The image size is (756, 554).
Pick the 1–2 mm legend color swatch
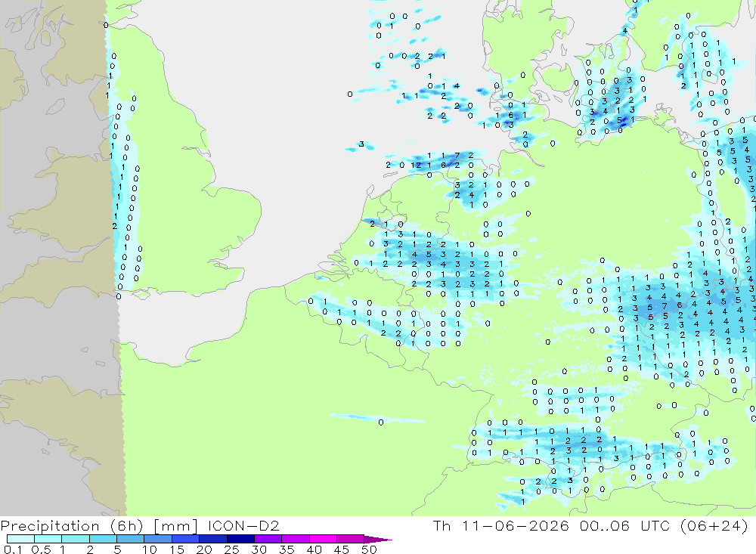(x=76, y=539)
